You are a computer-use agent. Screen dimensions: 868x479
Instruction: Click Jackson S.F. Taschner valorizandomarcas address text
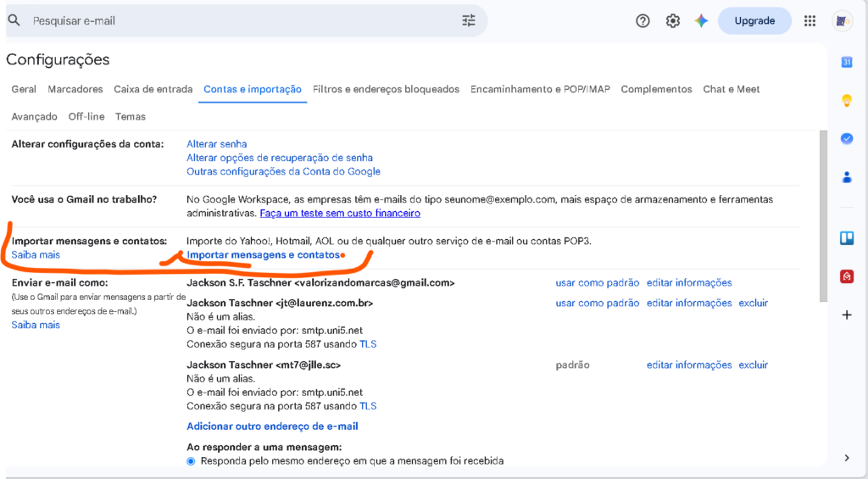tap(320, 282)
